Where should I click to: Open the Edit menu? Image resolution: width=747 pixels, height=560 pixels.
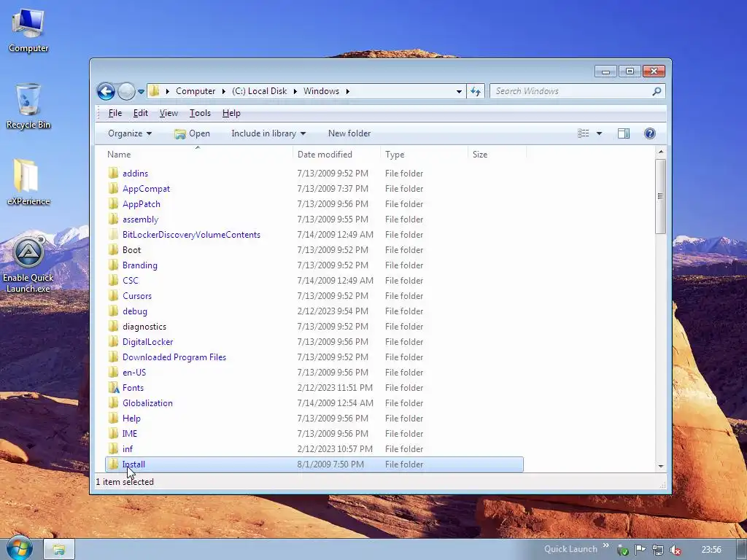click(140, 113)
